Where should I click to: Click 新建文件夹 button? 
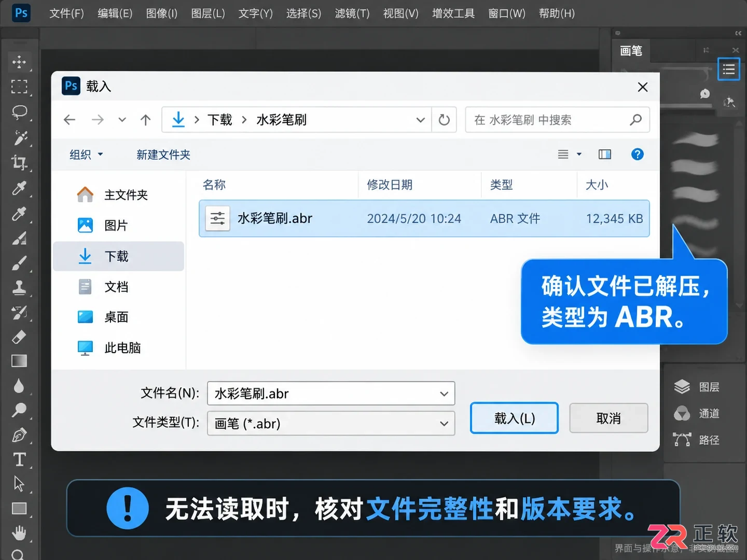tap(163, 155)
